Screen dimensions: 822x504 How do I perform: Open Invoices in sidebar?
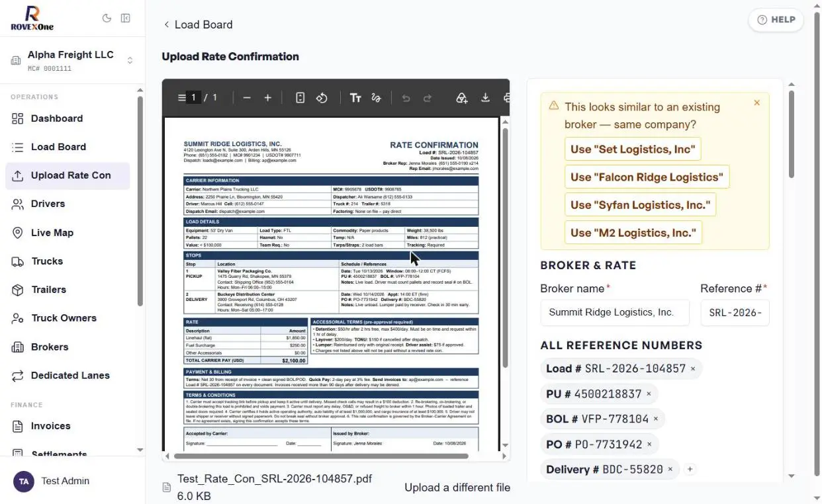[68, 426]
